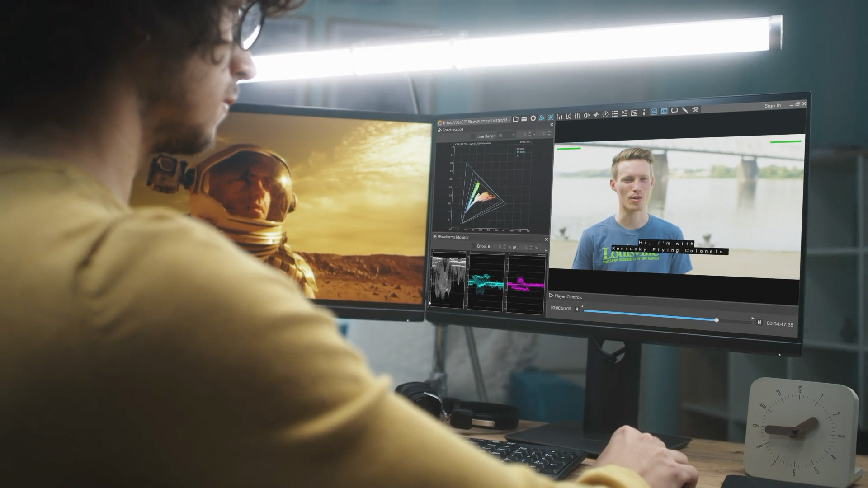Open the Line Range 'All' dropdown
The width and height of the screenshot is (868, 488).
506,136
